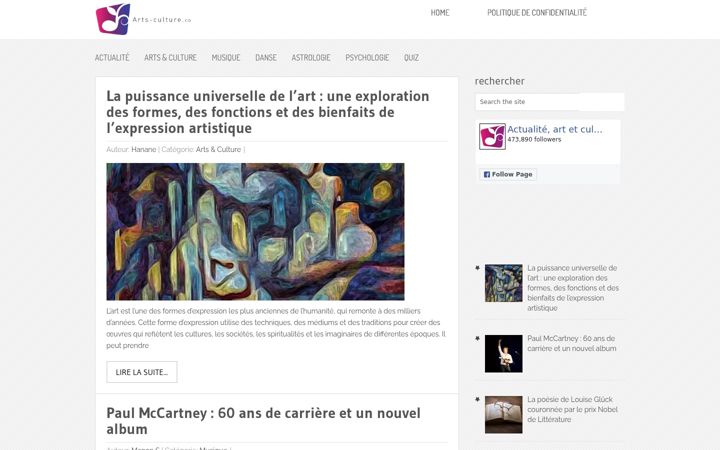Click the Follow Page button
Viewport: 720px width, 450px height.
tap(508, 174)
